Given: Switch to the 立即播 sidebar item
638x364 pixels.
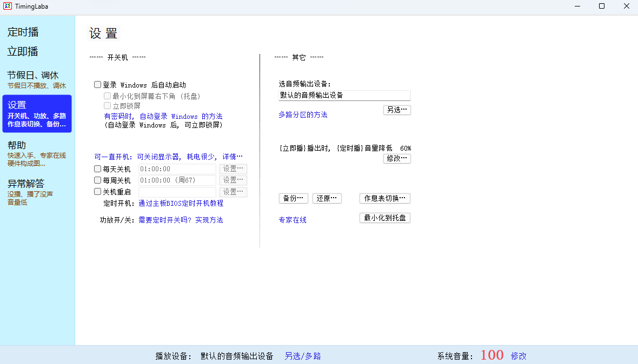Looking at the screenshot, I should [23, 51].
